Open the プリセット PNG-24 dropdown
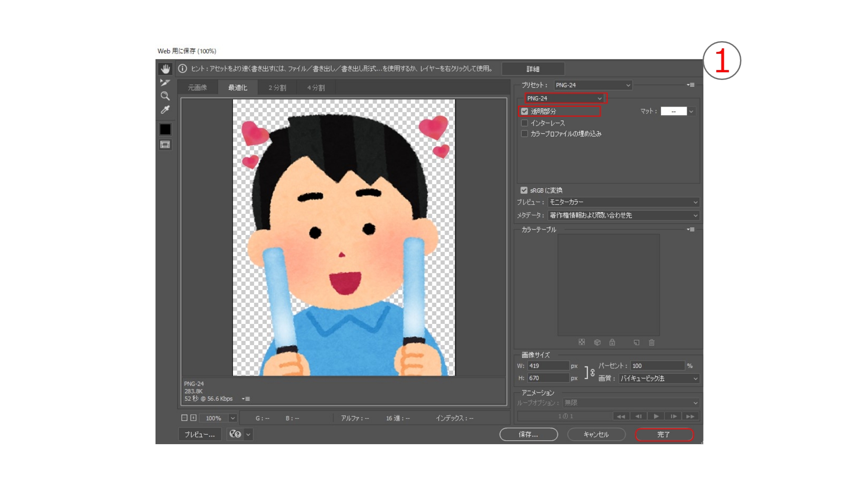 click(593, 85)
